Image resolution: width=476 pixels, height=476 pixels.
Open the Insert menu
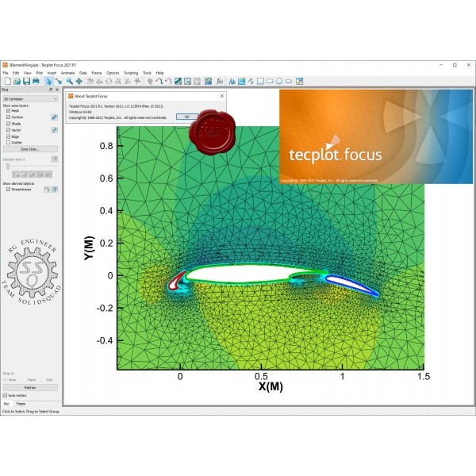point(52,73)
